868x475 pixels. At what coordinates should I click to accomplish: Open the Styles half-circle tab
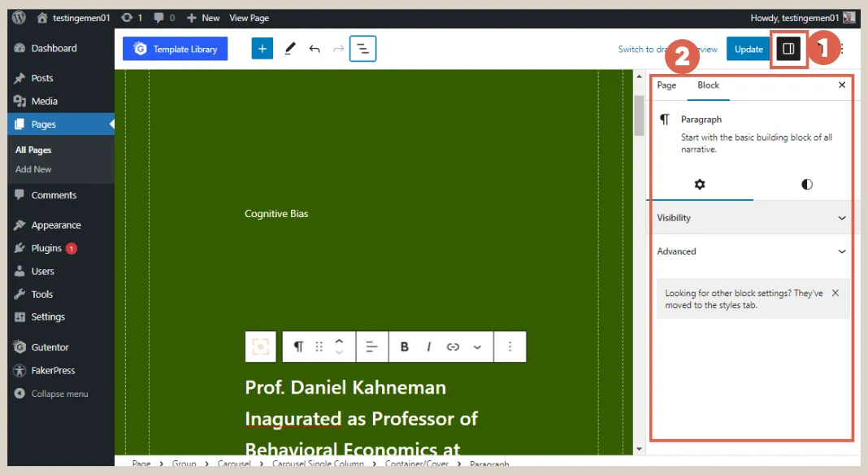click(x=806, y=185)
